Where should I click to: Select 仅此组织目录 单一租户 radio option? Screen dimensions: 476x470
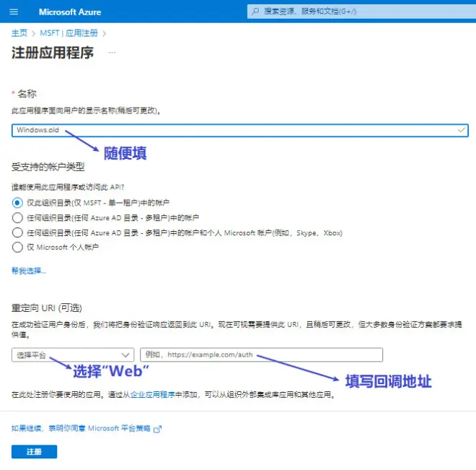click(x=17, y=203)
